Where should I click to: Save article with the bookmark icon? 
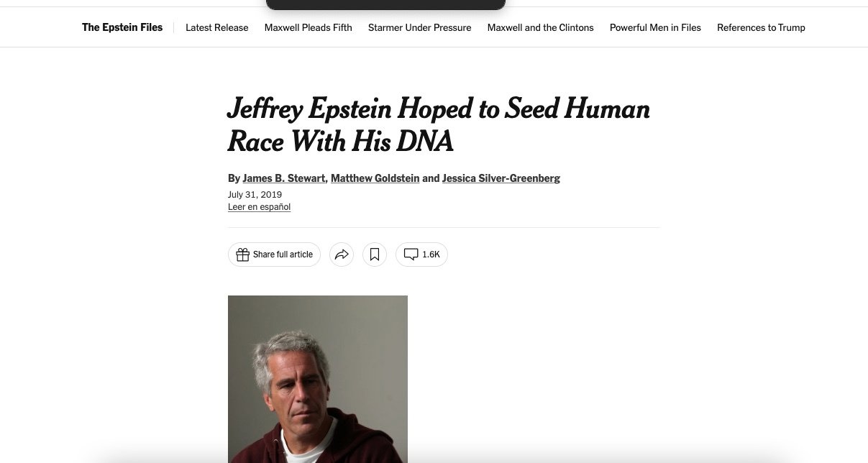pyautogui.click(x=375, y=255)
